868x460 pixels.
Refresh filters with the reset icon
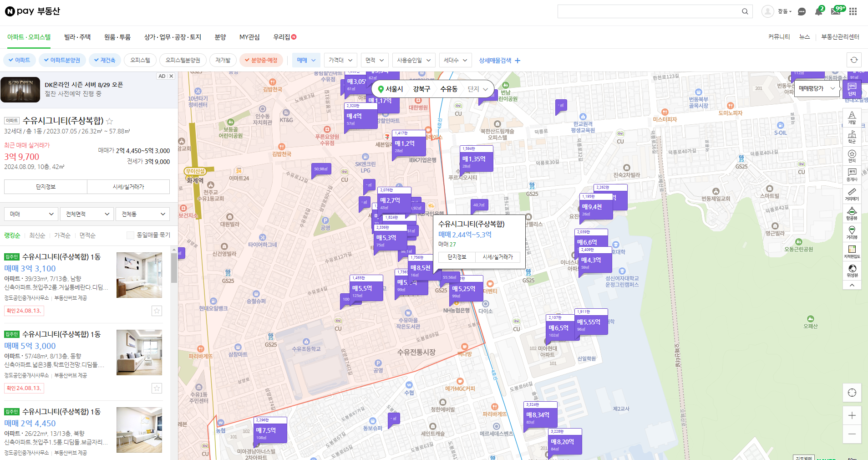pos(854,60)
